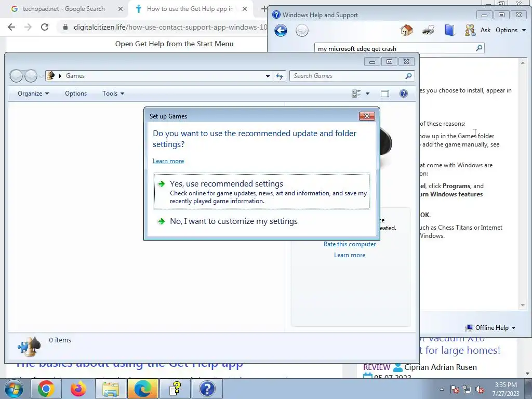The width and height of the screenshot is (532, 399).
Task: Click the Games explorer forward button
Action: tap(31, 76)
